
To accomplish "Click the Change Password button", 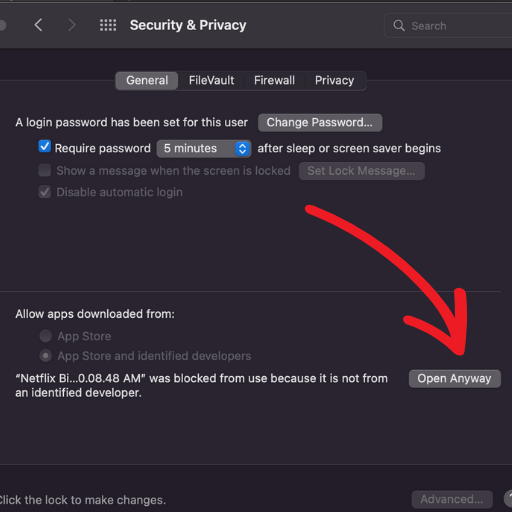I will (320, 123).
